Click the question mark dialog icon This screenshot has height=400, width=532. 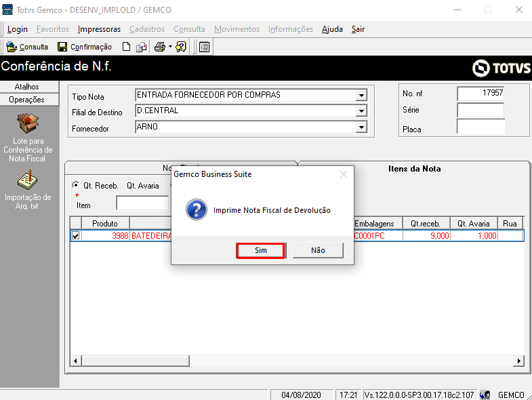point(197,209)
